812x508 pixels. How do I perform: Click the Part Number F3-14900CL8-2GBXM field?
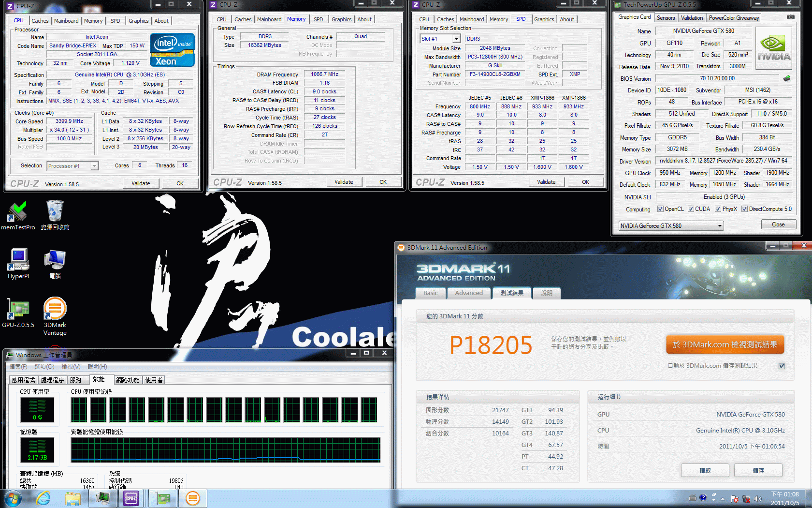pos(495,75)
